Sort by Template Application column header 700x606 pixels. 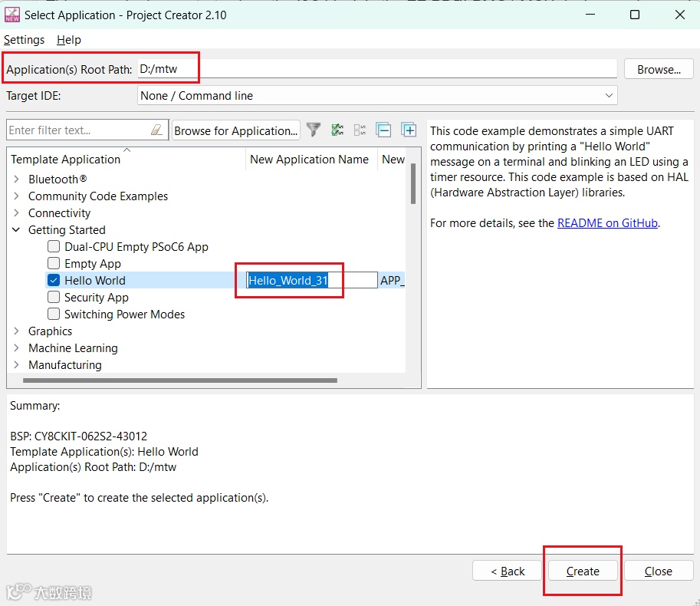click(66, 160)
